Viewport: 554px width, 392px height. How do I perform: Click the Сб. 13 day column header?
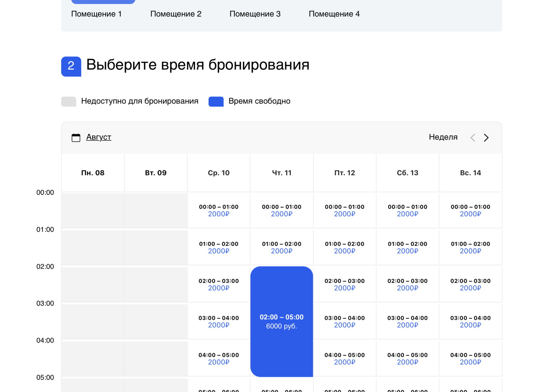pyautogui.click(x=408, y=173)
